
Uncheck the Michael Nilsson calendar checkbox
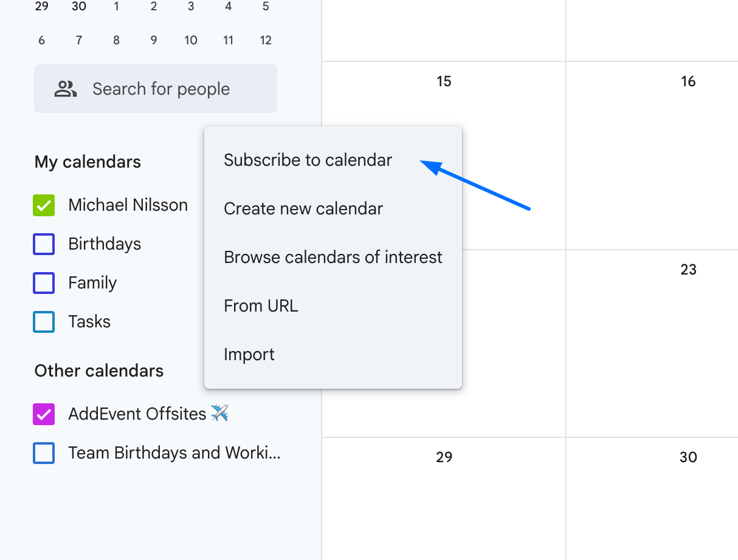click(x=44, y=205)
